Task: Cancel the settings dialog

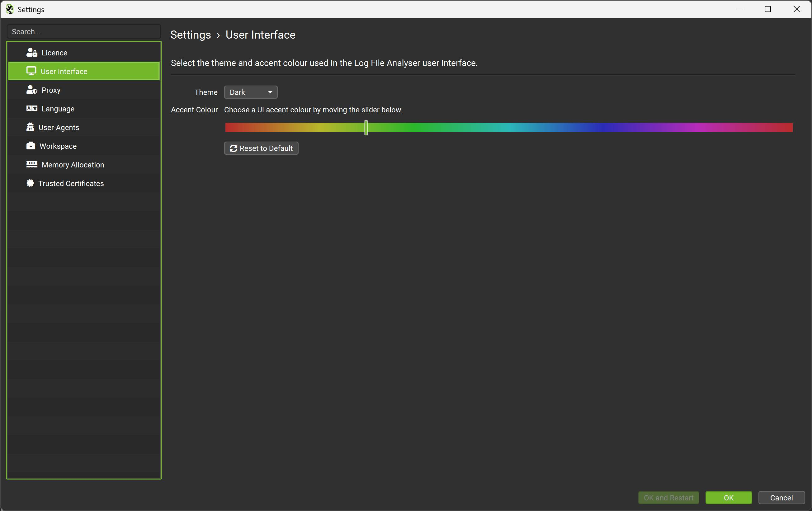Action: pos(781,498)
